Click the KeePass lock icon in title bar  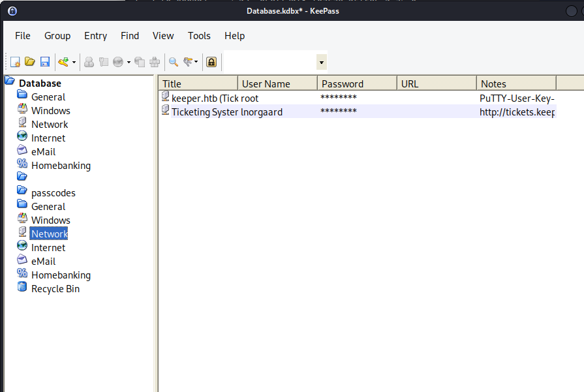point(12,11)
